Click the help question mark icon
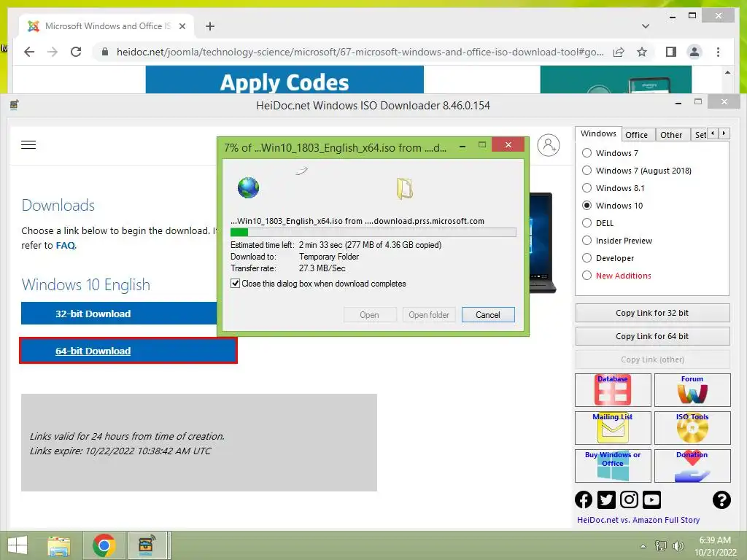Viewport: 747px width, 560px height. click(x=721, y=499)
